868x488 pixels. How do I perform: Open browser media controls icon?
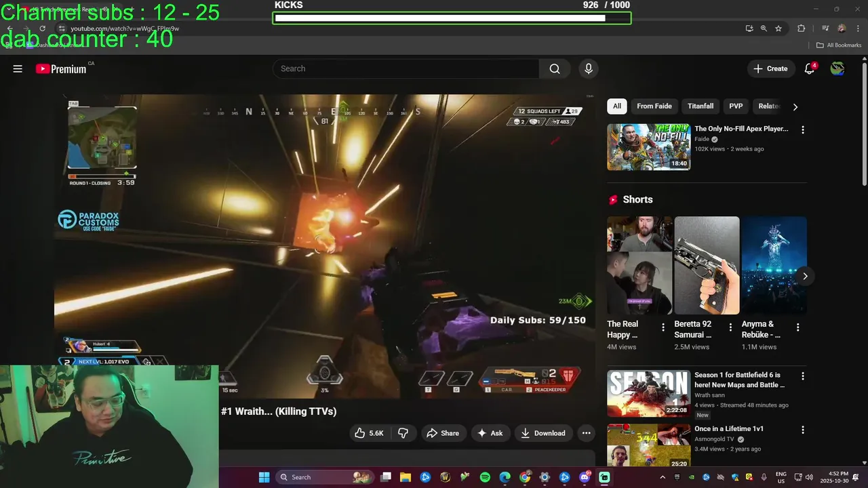pyautogui.click(x=825, y=28)
